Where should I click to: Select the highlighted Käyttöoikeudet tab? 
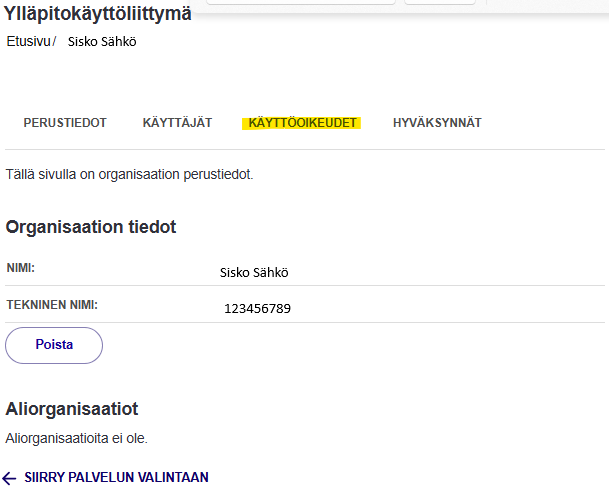coord(303,123)
